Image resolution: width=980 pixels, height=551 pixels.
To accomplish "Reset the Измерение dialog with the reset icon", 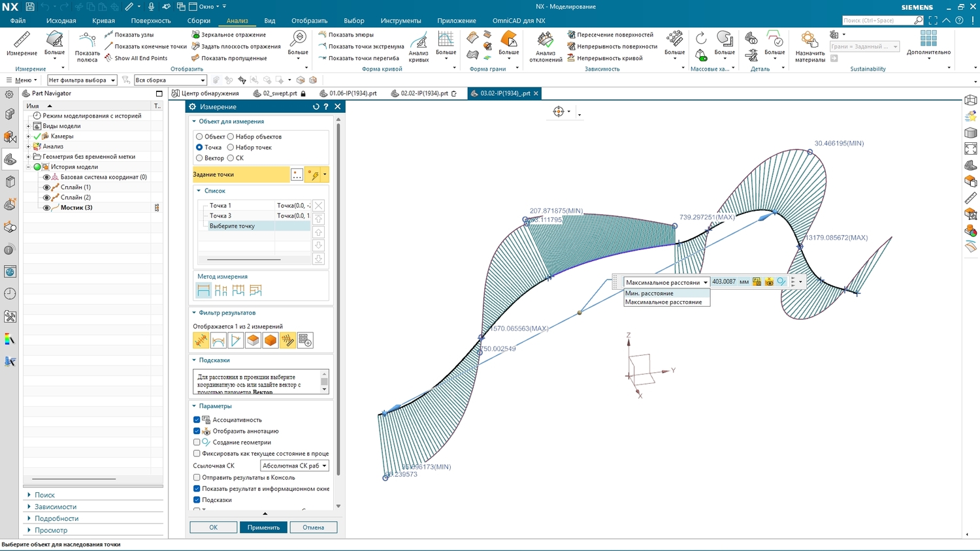I will 316,106.
